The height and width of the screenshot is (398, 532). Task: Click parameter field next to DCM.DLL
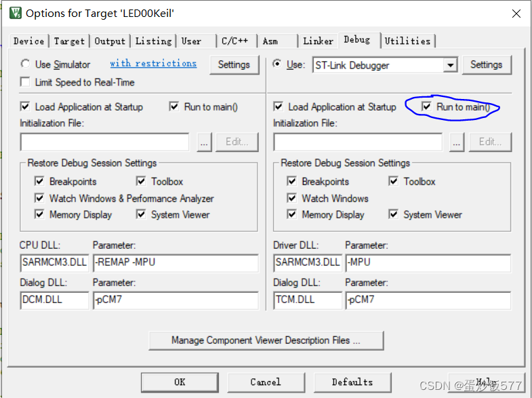click(x=176, y=300)
